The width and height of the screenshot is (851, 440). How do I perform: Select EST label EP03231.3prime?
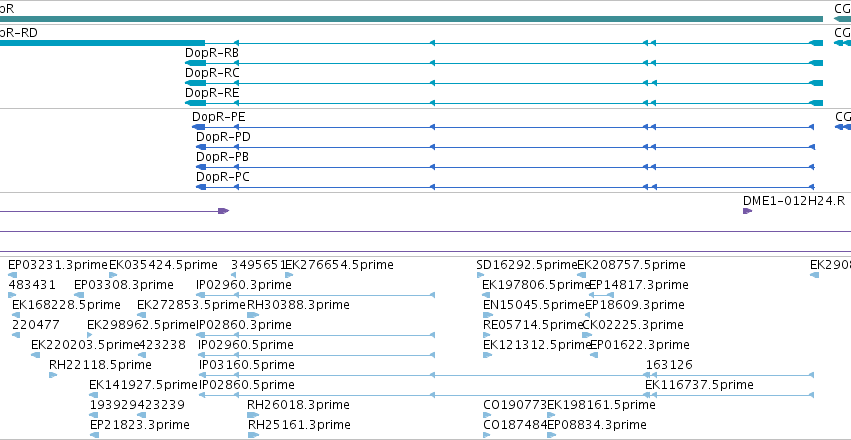58,265
